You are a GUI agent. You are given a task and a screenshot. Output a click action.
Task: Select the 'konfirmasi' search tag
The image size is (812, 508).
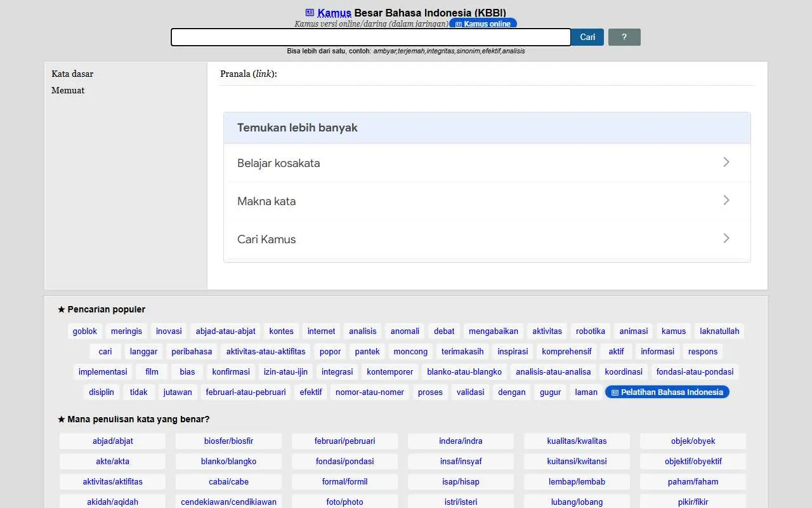coord(231,371)
